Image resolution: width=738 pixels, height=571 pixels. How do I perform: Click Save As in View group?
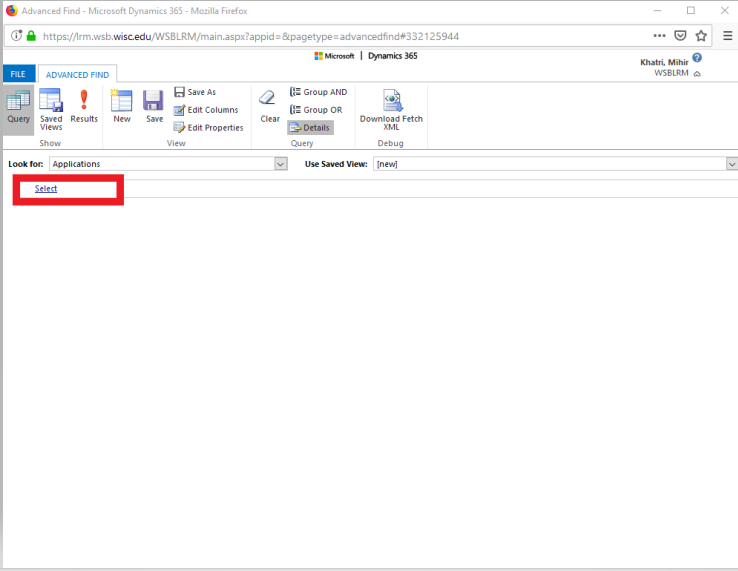coord(195,92)
